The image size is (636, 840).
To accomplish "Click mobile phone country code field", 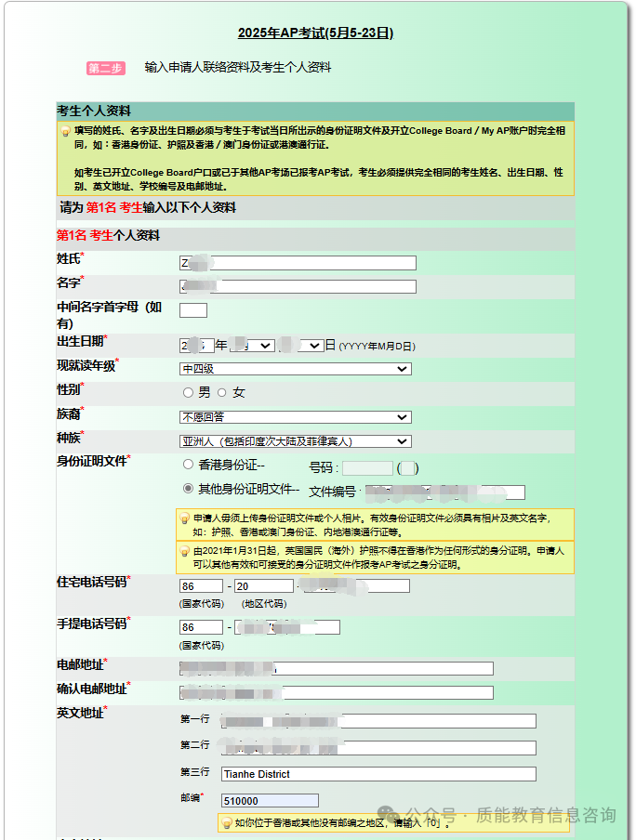I will [201, 627].
